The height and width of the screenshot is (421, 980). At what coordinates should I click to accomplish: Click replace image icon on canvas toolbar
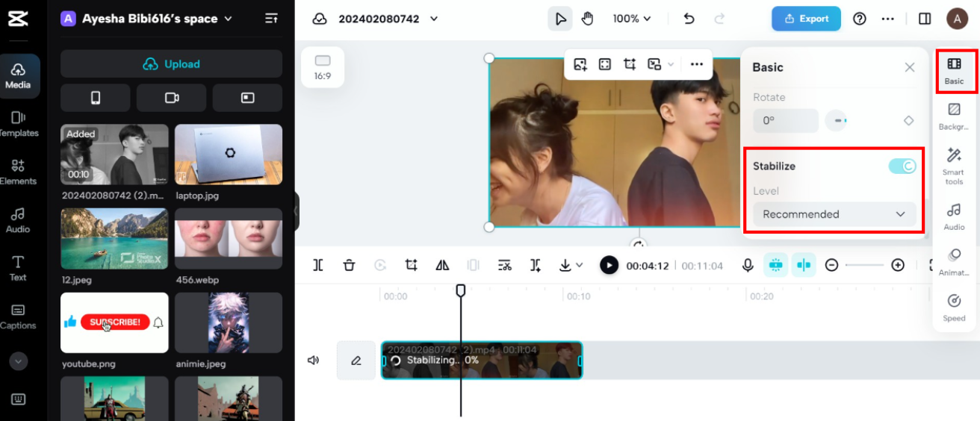pyautogui.click(x=580, y=64)
